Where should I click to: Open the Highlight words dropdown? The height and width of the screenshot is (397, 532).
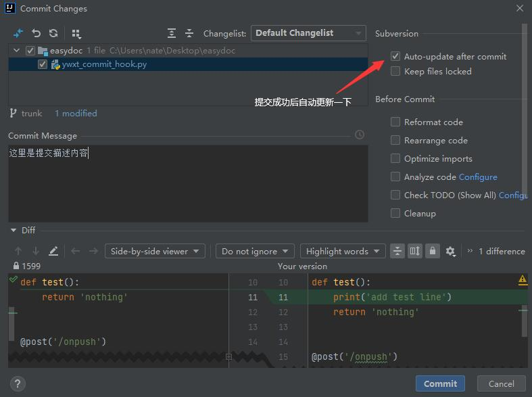pos(342,251)
